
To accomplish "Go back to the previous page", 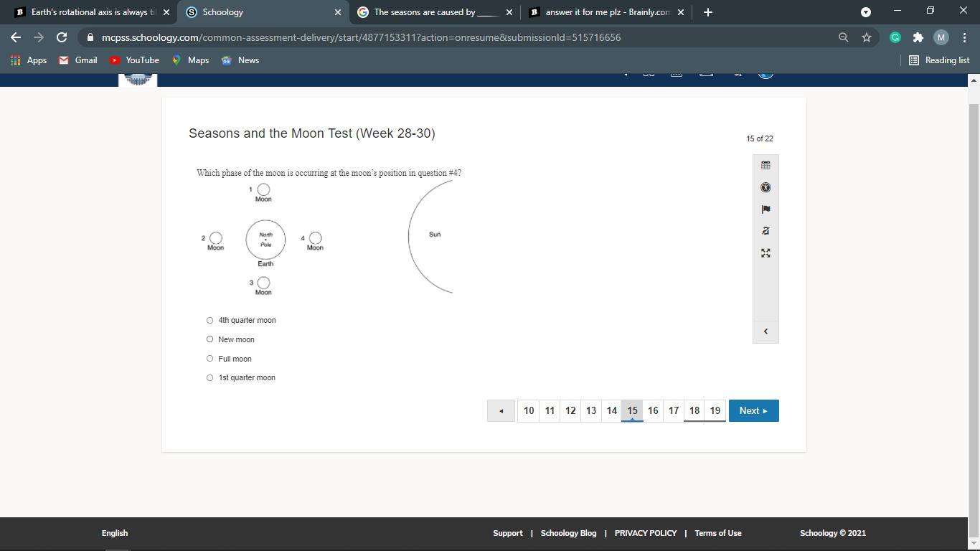I will click(x=16, y=37).
